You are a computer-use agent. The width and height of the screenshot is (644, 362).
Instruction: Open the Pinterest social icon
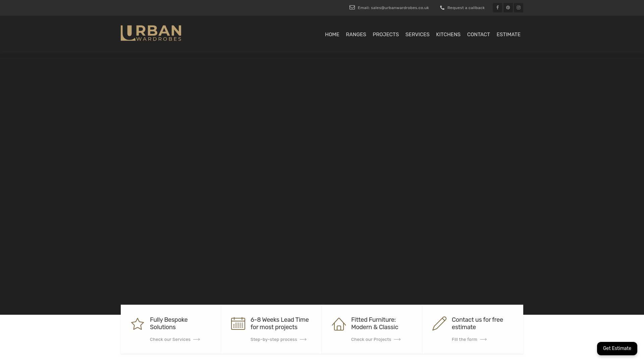pyautogui.click(x=508, y=8)
